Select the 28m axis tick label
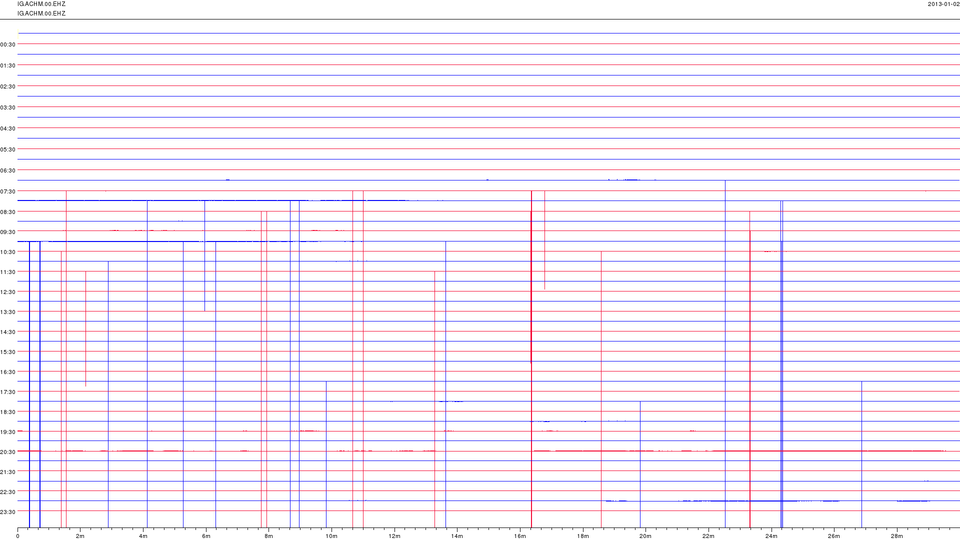The height and width of the screenshot is (540, 960). (x=896, y=536)
